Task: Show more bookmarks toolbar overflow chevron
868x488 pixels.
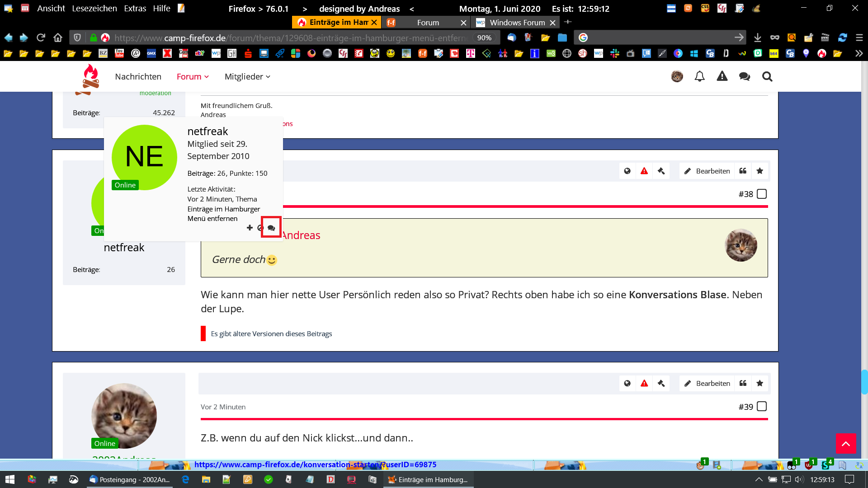Action: [859, 53]
